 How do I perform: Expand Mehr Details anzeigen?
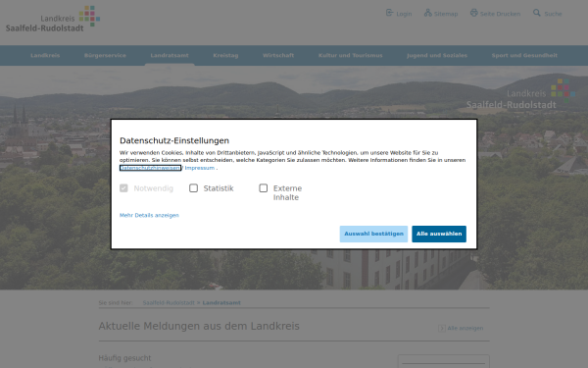coord(149,215)
